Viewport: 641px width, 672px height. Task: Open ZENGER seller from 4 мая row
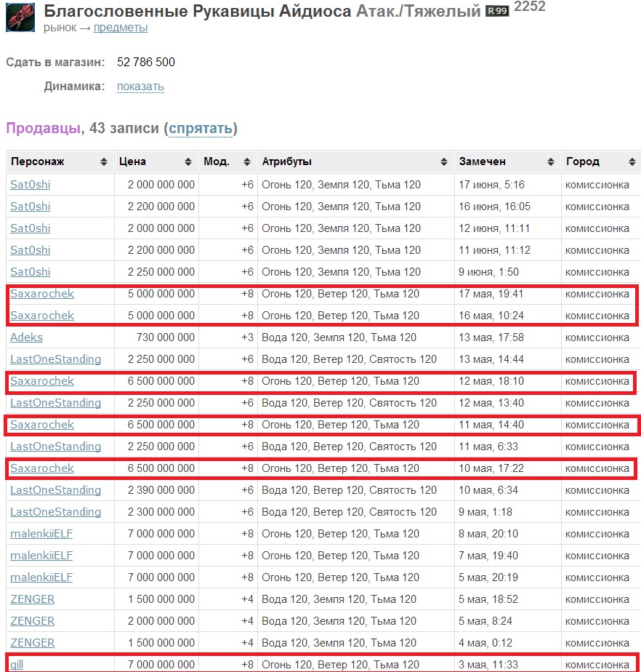33,643
